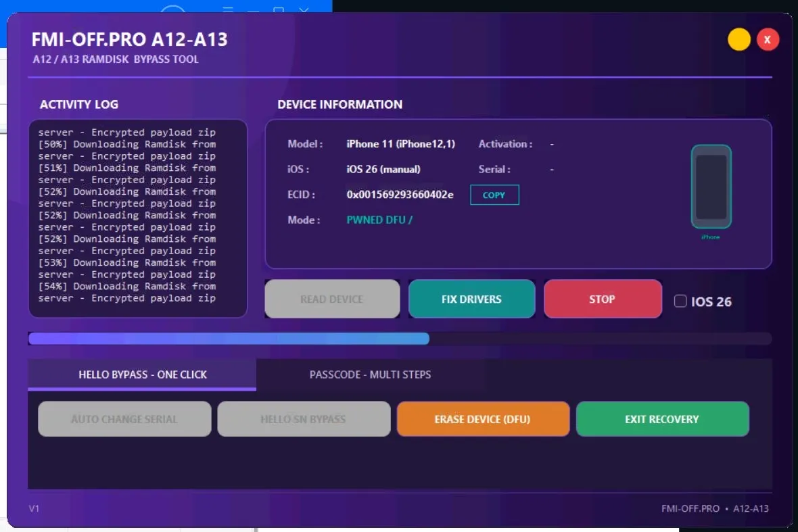
Task: Click the Activity Log heading
Action: point(79,104)
